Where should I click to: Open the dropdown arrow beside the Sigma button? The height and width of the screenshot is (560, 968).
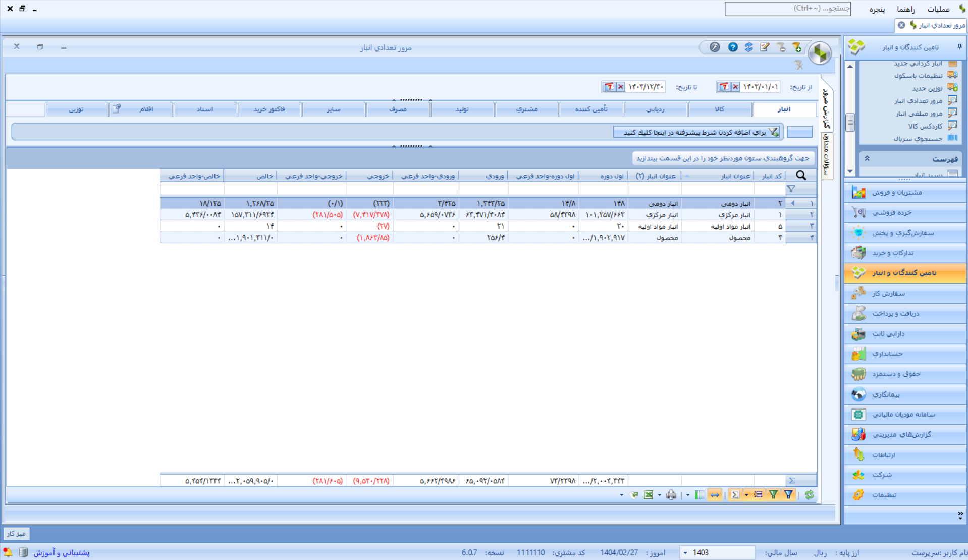pos(746,495)
